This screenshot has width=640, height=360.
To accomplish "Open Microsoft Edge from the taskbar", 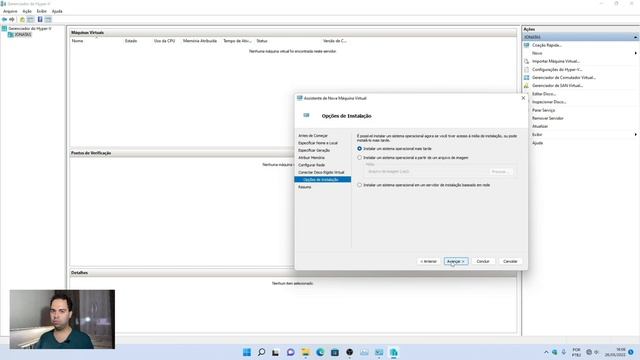I will coord(320,352).
